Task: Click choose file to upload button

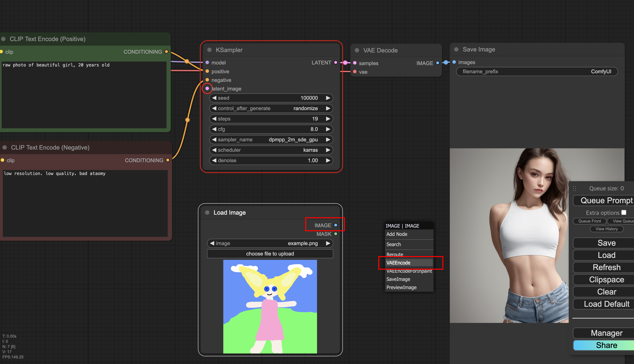Action: [270, 254]
